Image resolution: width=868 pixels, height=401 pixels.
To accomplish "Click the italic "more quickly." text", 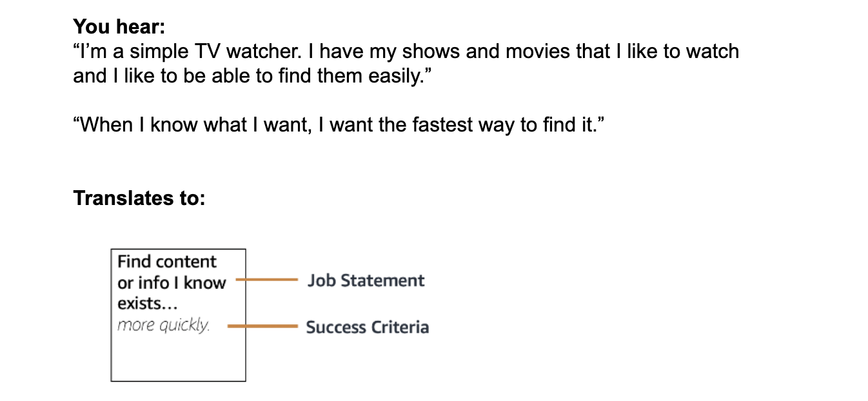I will pyautogui.click(x=164, y=325).
